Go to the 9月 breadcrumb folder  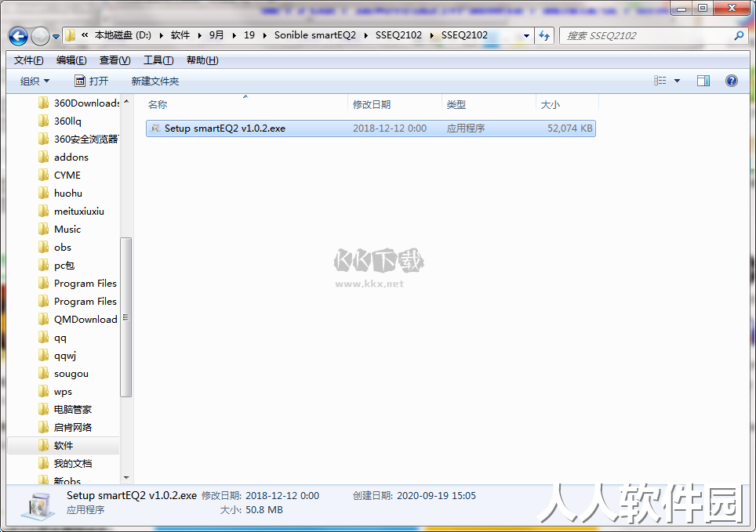point(216,35)
